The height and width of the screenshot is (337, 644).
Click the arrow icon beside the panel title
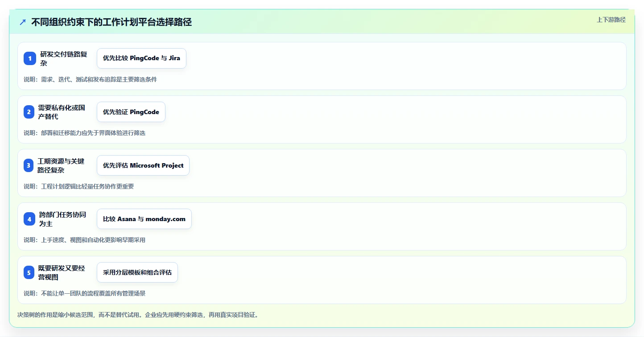coord(23,22)
